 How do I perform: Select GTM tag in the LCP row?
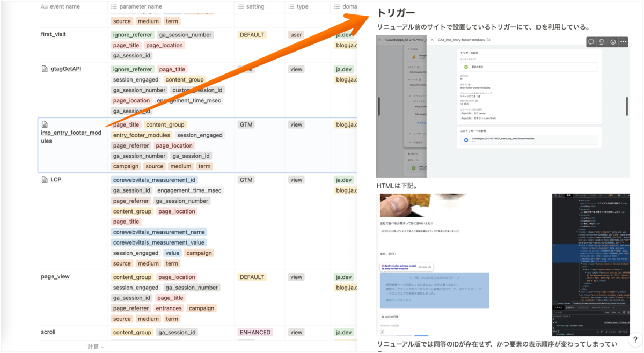[246, 180]
